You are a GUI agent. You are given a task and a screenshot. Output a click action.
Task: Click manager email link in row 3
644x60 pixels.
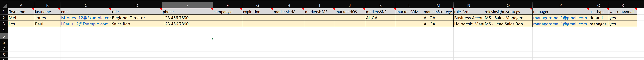[x=560, y=24]
